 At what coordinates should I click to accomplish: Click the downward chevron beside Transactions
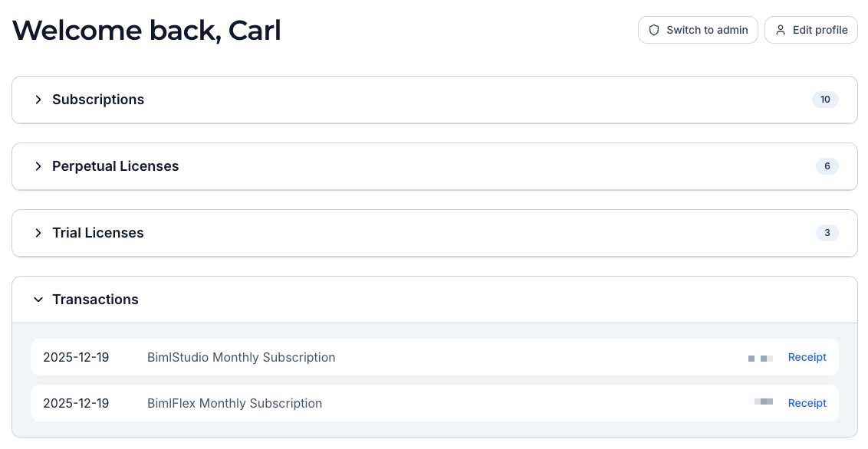38,300
